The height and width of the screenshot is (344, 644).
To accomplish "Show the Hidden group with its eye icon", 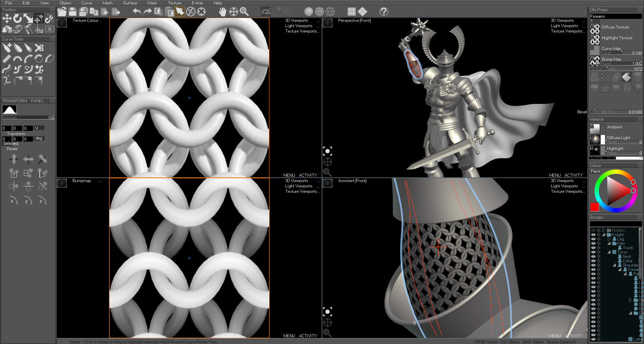I will click(593, 230).
